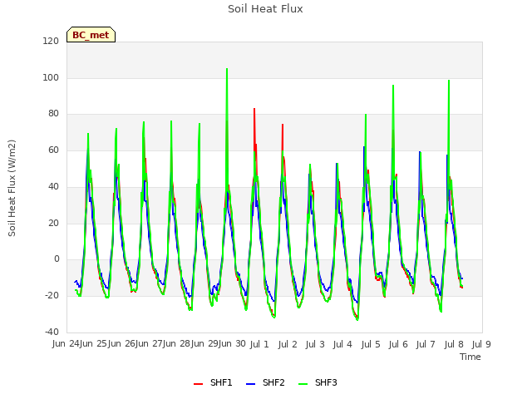The image size is (532, 399).
Task: Click the blue SHF2 legend swatch
Action: click(x=250, y=383)
